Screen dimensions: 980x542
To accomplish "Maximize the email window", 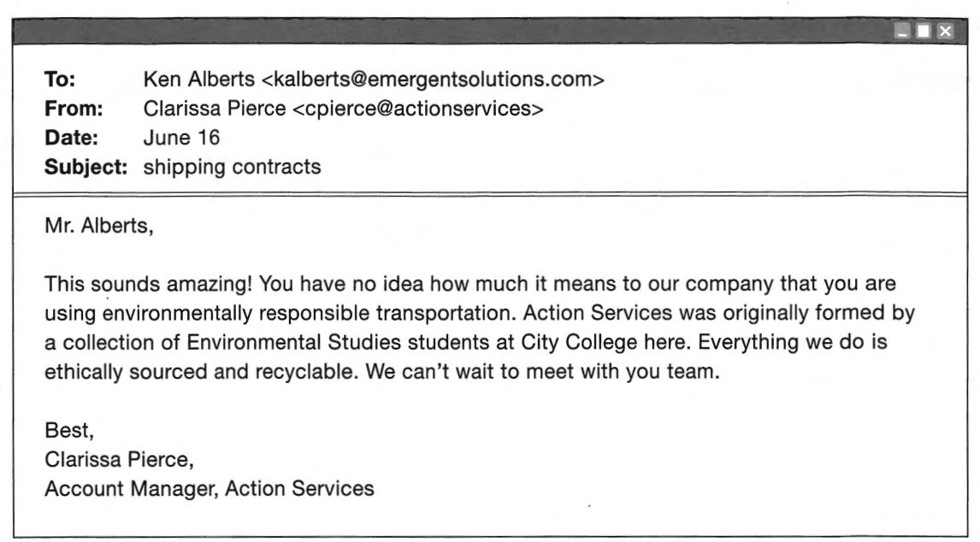I will pos(923,31).
